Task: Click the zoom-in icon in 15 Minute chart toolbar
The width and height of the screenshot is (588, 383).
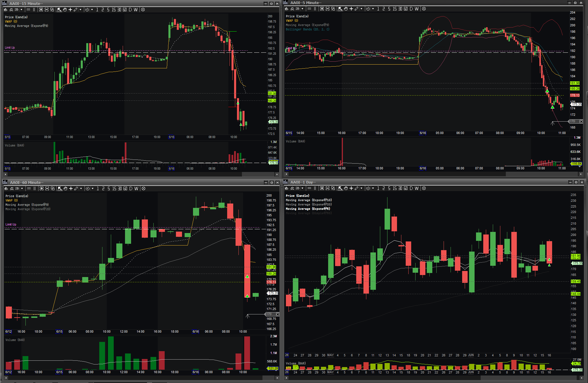Action: (41, 10)
